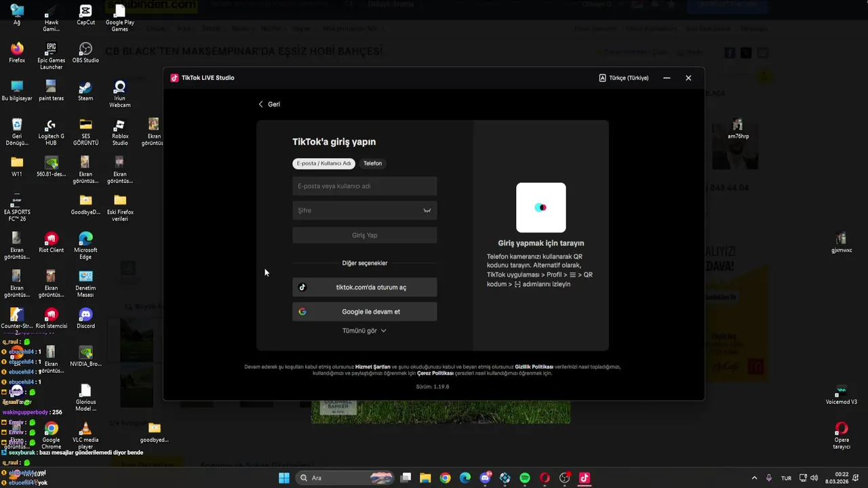Toggle password visibility eye icon

coord(427,211)
